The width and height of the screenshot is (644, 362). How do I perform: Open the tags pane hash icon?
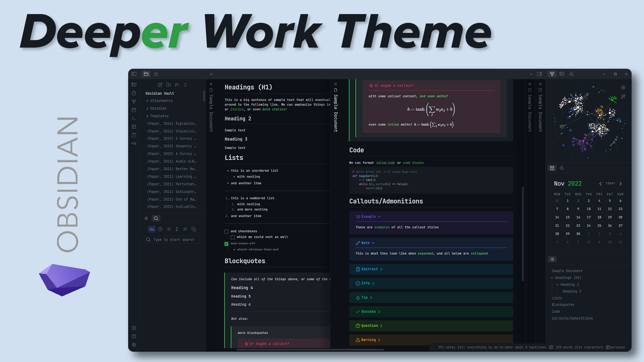[146, 218]
